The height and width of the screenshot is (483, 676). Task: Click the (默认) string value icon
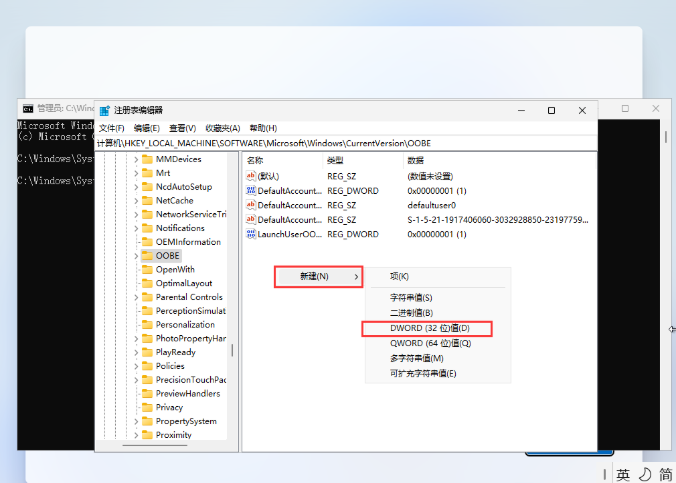coord(251,175)
